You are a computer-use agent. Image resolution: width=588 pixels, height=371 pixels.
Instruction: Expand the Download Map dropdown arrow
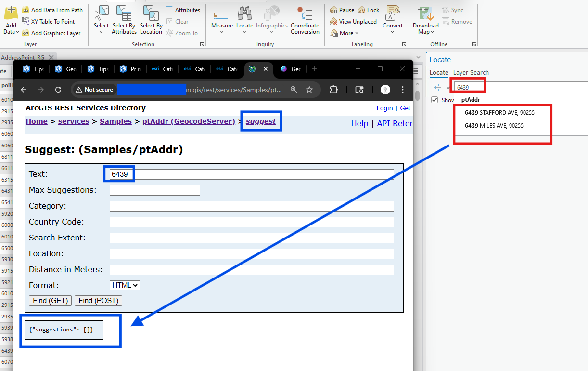[432, 32]
